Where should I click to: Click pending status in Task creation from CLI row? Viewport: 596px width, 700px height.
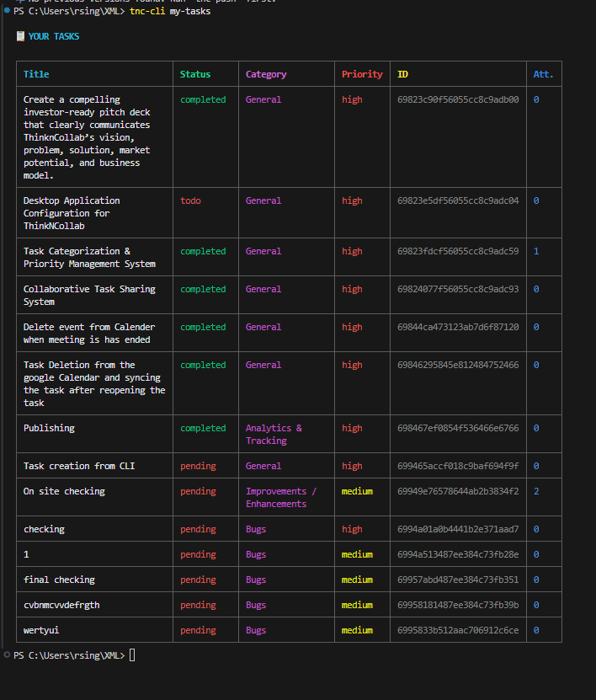coord(198,466)
